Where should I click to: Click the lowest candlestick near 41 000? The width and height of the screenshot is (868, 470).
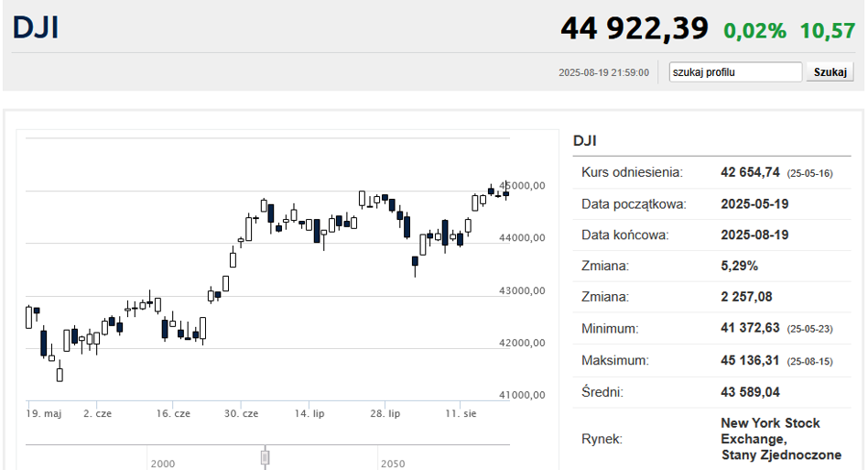(x=60, y=375)
